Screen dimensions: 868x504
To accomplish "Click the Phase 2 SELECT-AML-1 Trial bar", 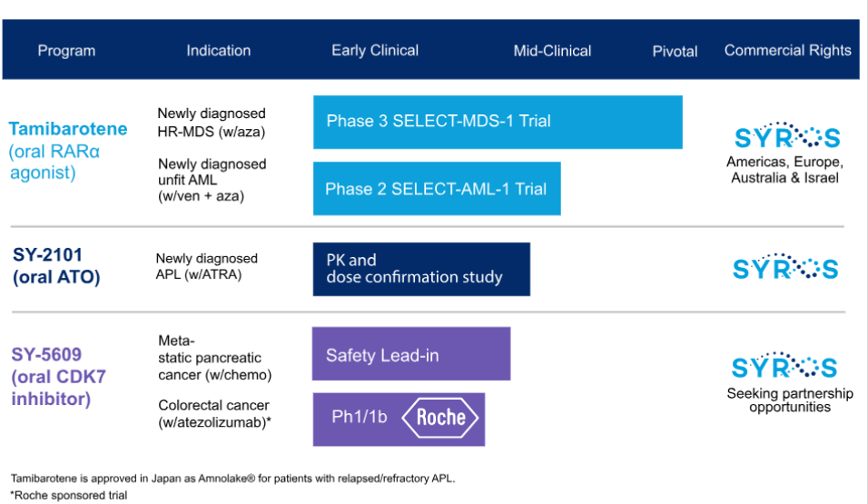I will [437, 189].
